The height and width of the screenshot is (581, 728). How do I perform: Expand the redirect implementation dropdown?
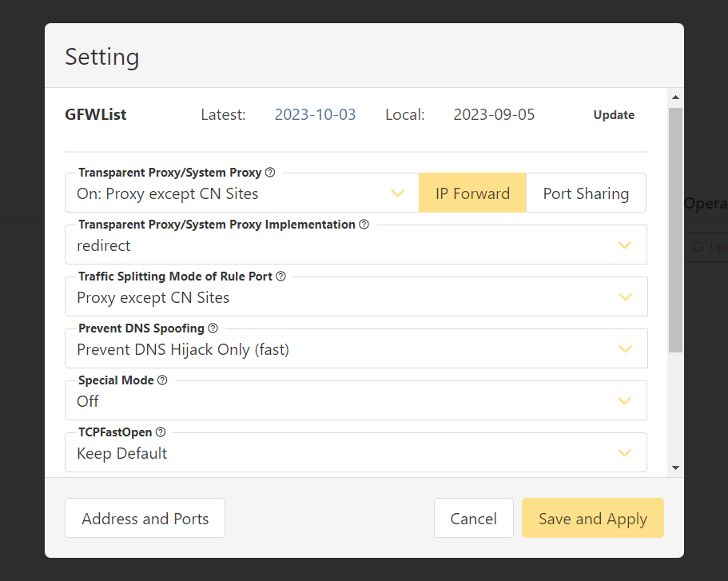(x=356, y=245)
